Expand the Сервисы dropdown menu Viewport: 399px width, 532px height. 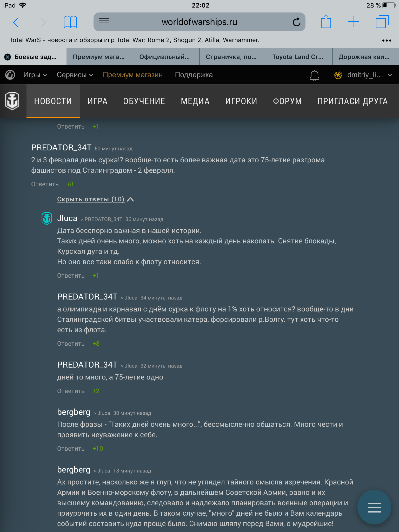(75, 75)
